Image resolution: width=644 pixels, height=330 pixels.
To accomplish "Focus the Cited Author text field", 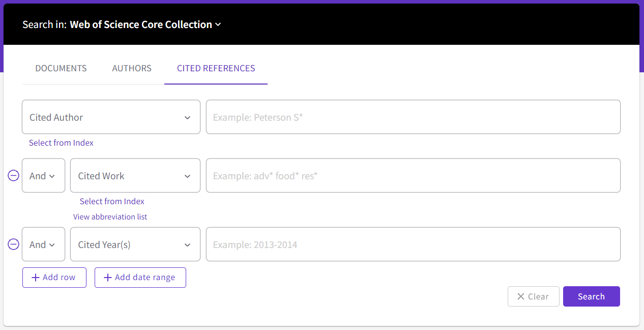I will pyautogui.click(x=413, y=117).
